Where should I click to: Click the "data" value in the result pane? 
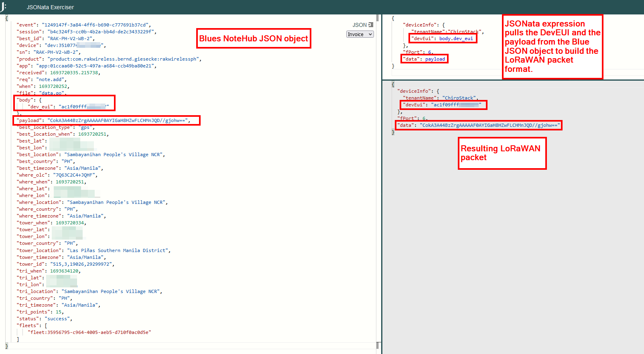pos(490,125)
